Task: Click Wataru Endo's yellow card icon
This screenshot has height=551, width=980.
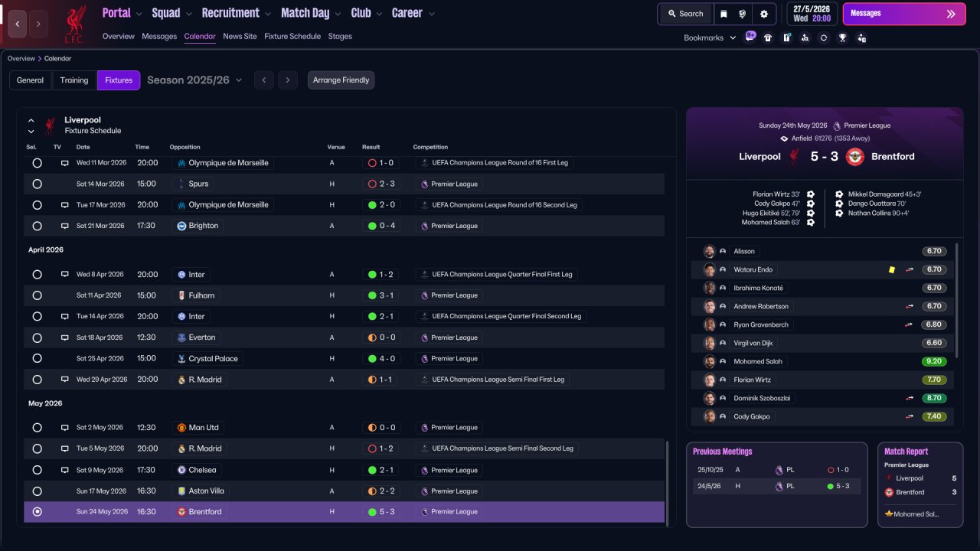Action: 892,269
